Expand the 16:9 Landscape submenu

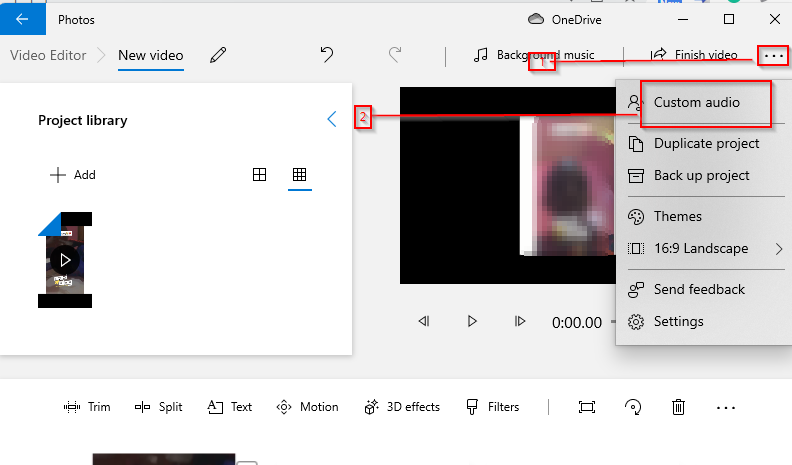tap(704, 248)
